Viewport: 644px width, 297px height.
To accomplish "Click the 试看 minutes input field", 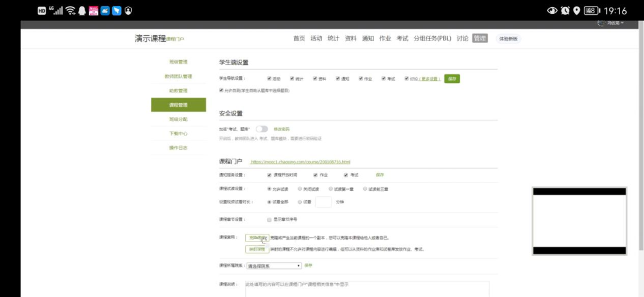I will (x=323, y=202).
